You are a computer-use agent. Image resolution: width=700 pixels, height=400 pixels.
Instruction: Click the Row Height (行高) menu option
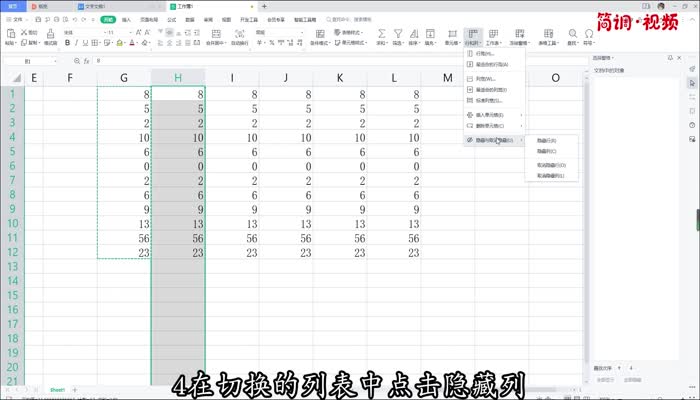pyautogui.click(x=486, y=54)
